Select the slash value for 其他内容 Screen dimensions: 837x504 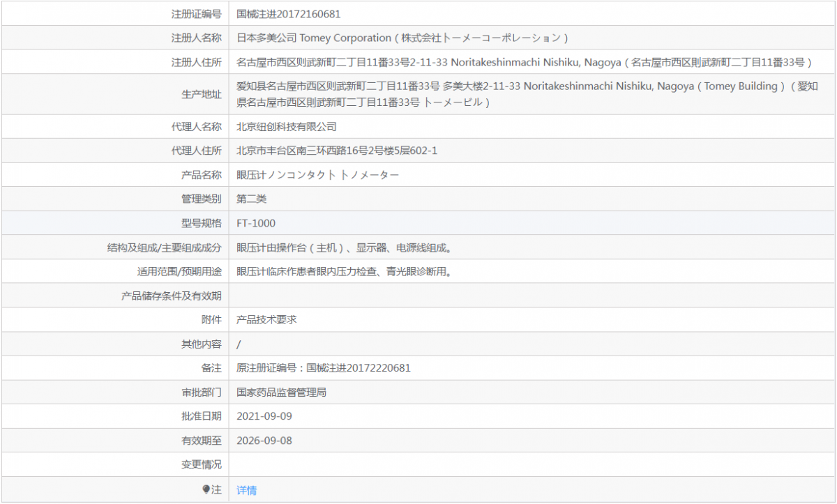(239, 344)
